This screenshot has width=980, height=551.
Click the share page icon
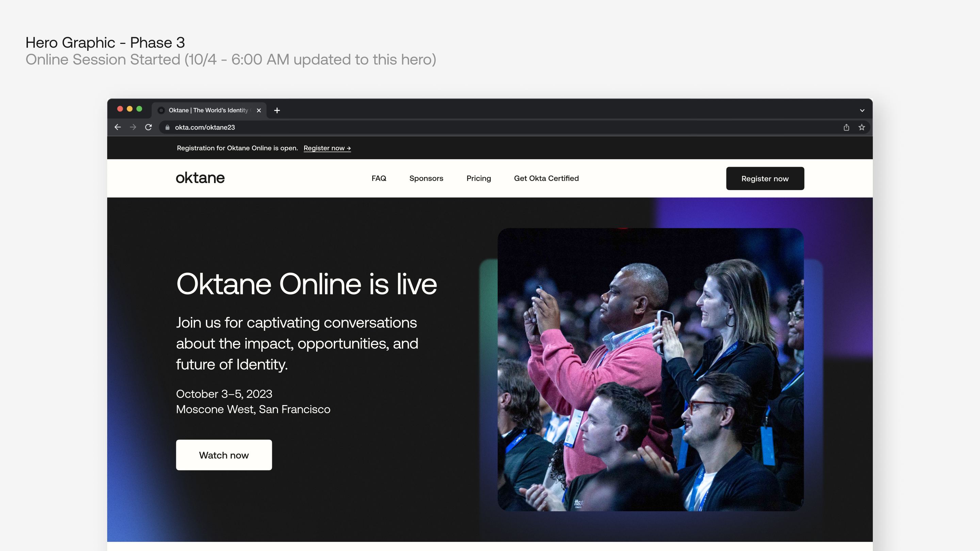tap(846, 128)
